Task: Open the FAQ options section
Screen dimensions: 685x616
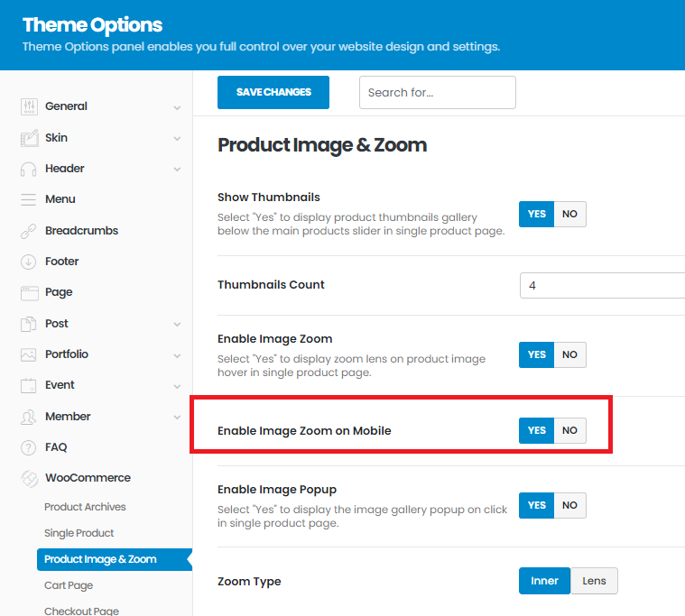Action: [x=56, y=447]
